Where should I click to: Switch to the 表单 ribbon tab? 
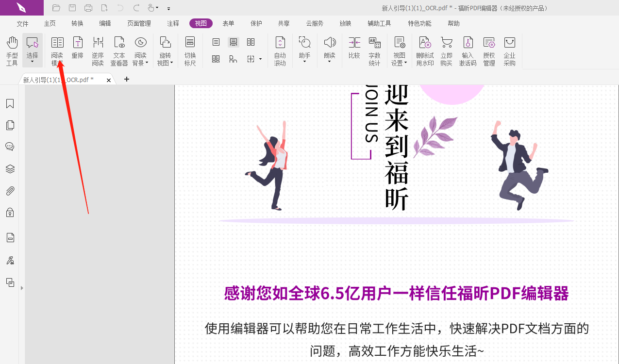click(228, 23)
